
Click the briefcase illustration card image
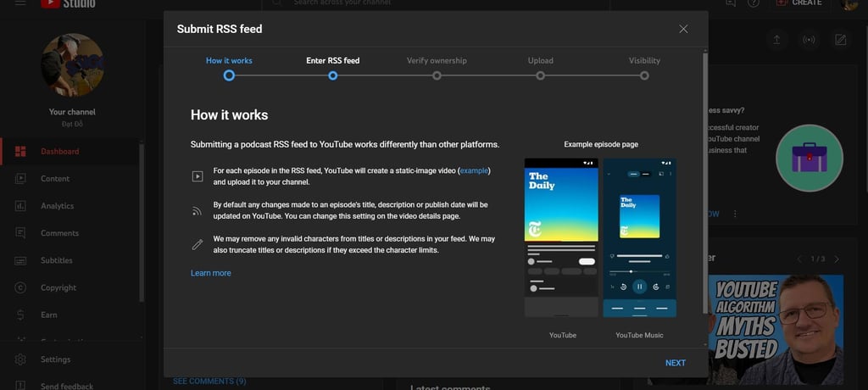(x=810, y=158)
